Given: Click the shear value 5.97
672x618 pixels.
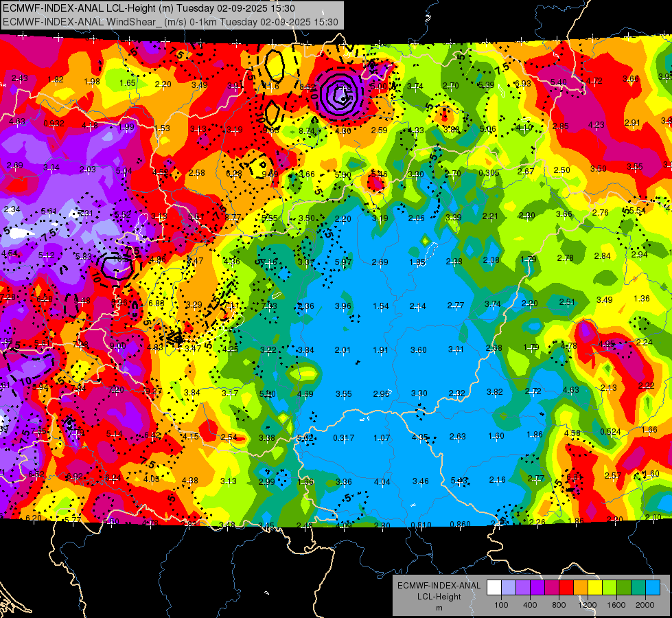Looking at the screenshot, I should 343,262.
